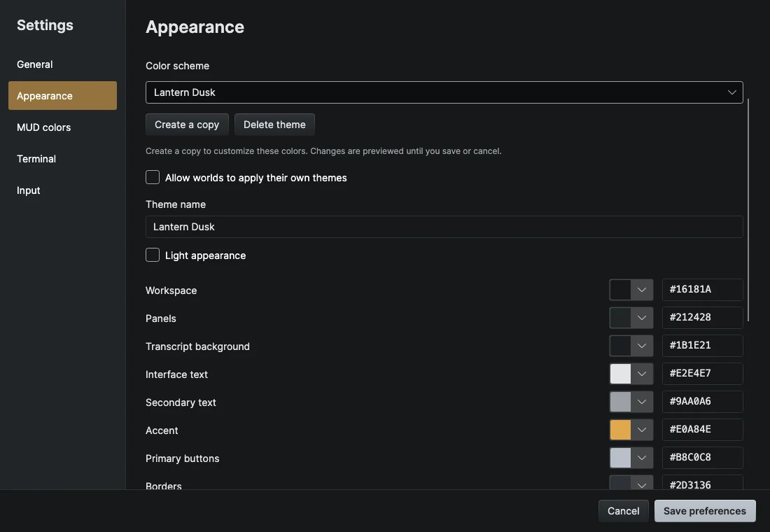770x532 pixels.
Task: Expand the Primary buttons color arrow
Action: [x=642, y=458]
